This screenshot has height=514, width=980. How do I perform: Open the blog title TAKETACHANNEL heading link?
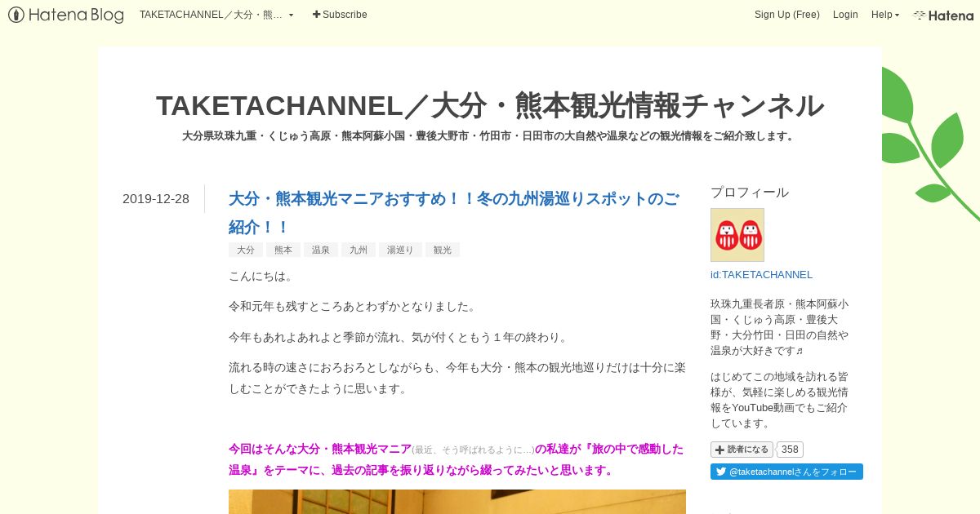click(x=490, y=105)
